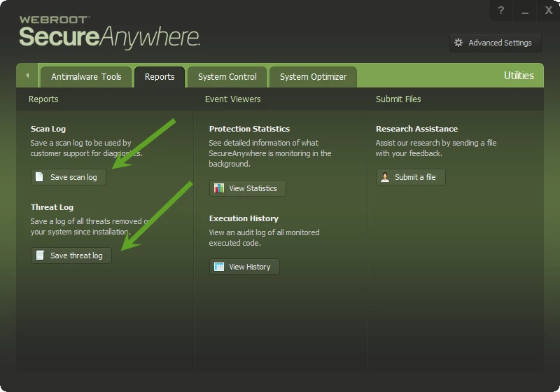Minimize the SecureAnywhere window
This screenshot has width=560, height=392.
[524, 10]
